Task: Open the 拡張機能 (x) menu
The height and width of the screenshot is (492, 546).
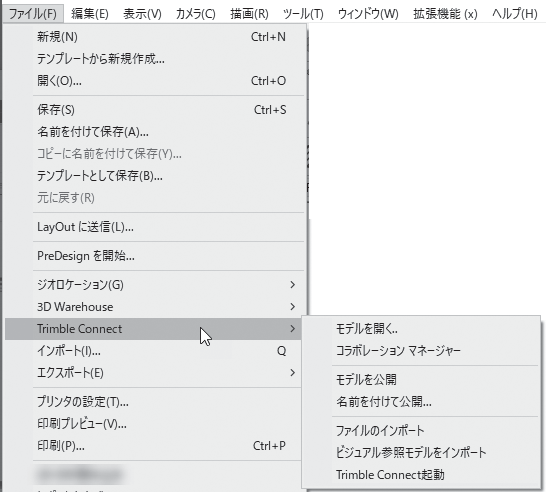Action: tap(445, 14)
